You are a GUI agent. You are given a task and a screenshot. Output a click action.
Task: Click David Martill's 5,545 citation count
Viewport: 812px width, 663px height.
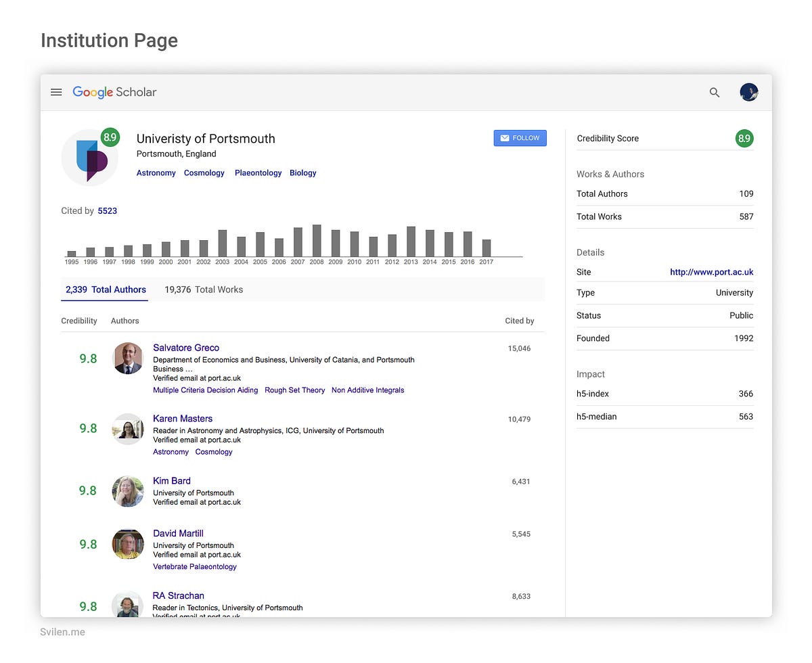pyautogui.click(x=521, y=534)
